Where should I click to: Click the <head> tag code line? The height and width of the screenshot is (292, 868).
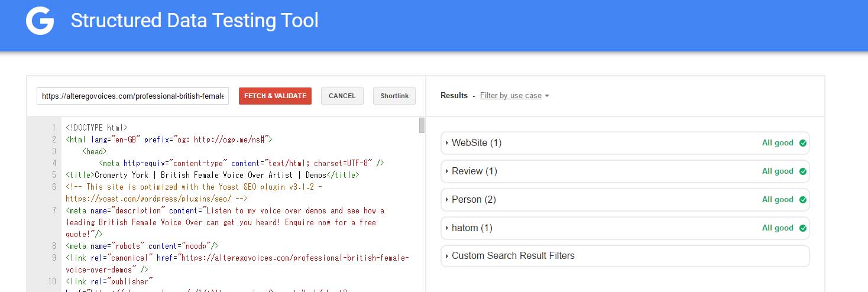[x=95, y=151]
